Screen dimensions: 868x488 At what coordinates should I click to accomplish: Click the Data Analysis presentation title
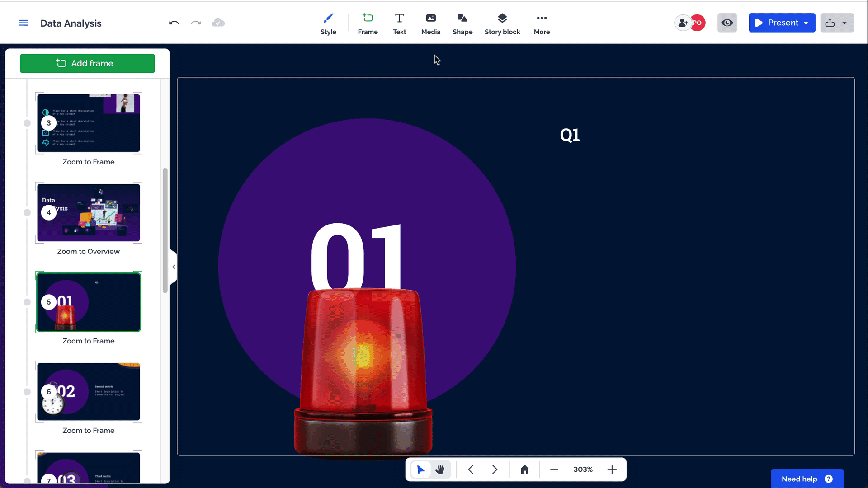pos(71,23)
